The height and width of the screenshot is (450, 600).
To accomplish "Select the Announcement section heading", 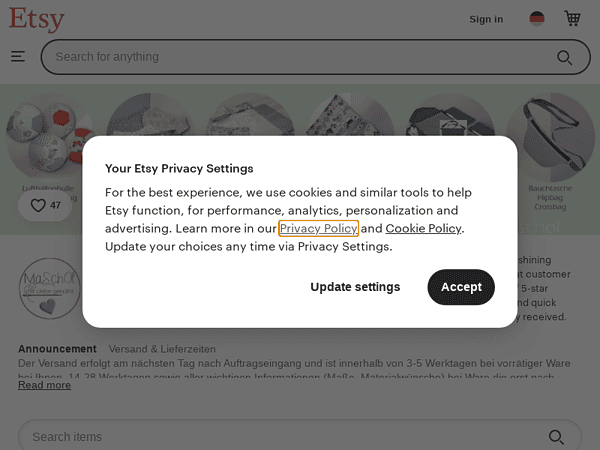I will point(50,349).
